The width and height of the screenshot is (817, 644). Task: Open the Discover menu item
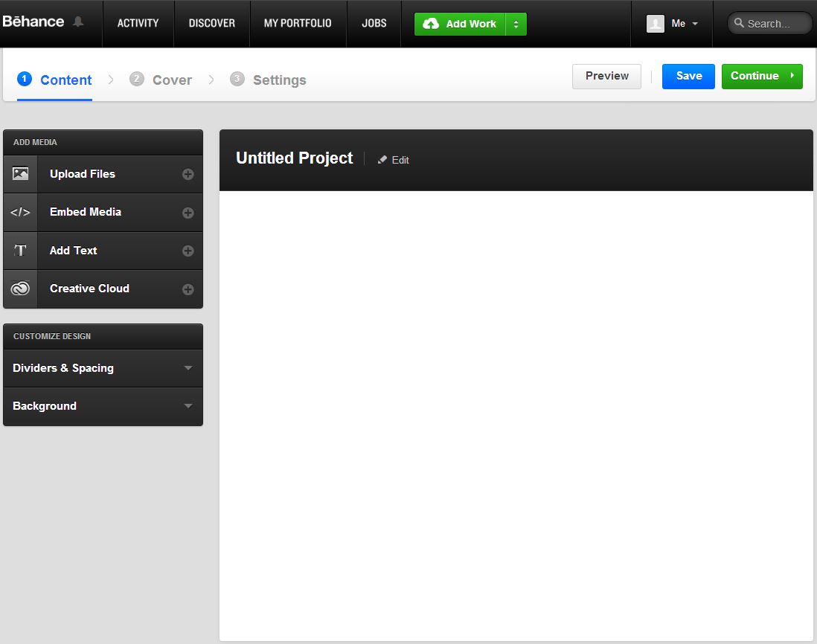pyautogui.click(x=212, y=23)
